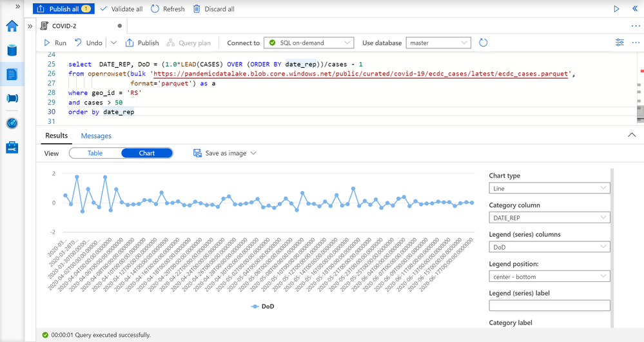Open the Legend series columns DoD dropdown
Image resolution: width=644 pixels, height=342 pixels.
pyautogui.click(x=549, y=247)
